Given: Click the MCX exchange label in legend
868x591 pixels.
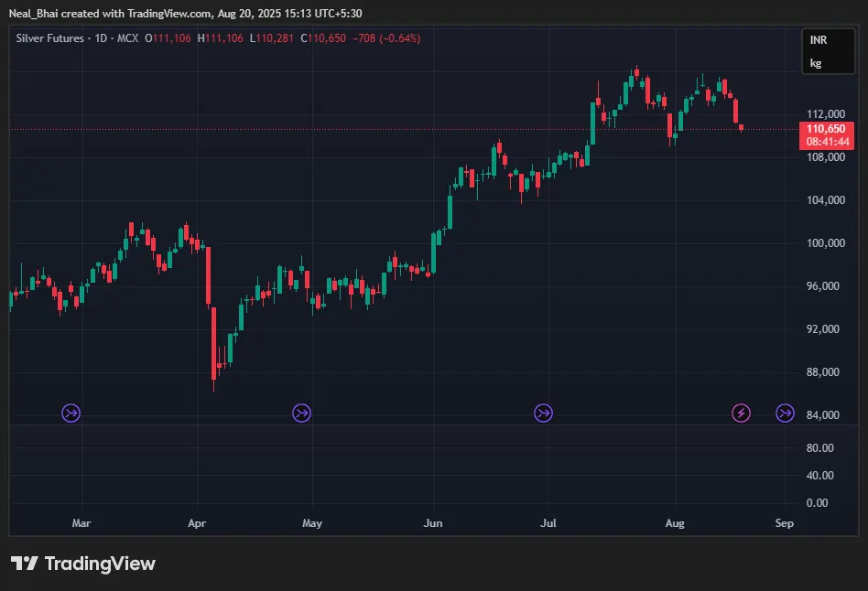Looking at the screenshot, I should pos(128,38).
